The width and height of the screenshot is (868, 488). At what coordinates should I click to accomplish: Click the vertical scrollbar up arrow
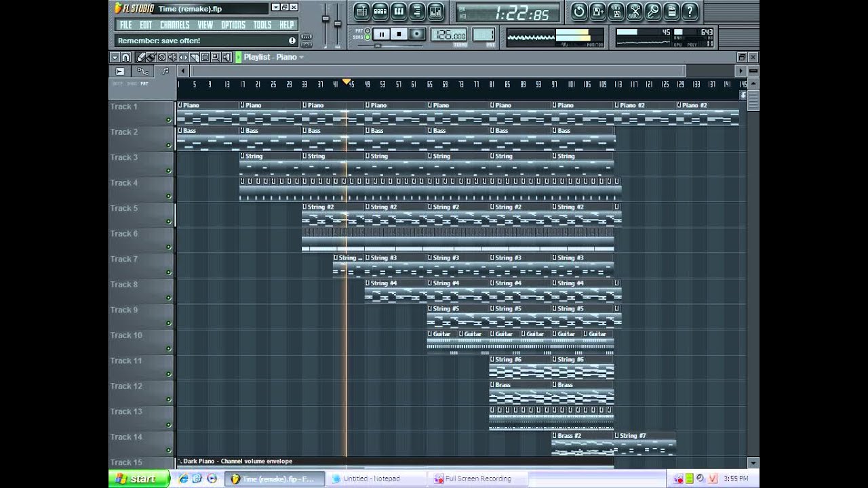tap(753, 83)
